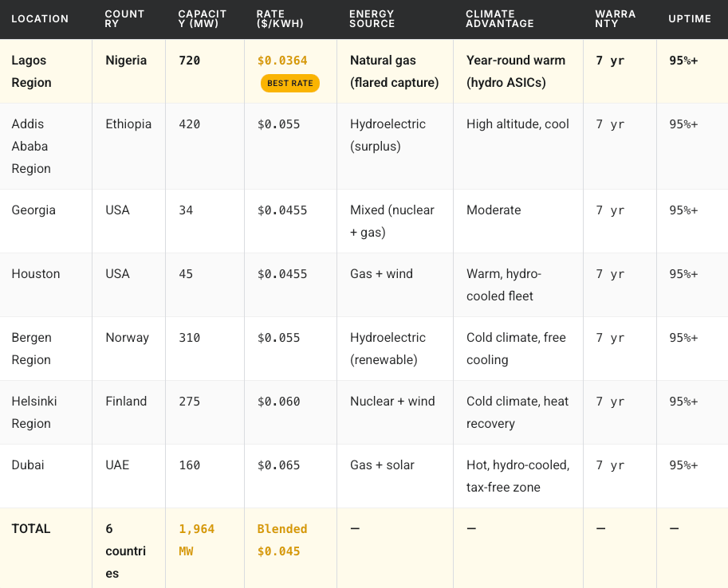The height and width of the screenshot is (588, 728).
Task: Click the Rate ($/kWh) column header
Action: pyautogui.click(x=281, y=18)
